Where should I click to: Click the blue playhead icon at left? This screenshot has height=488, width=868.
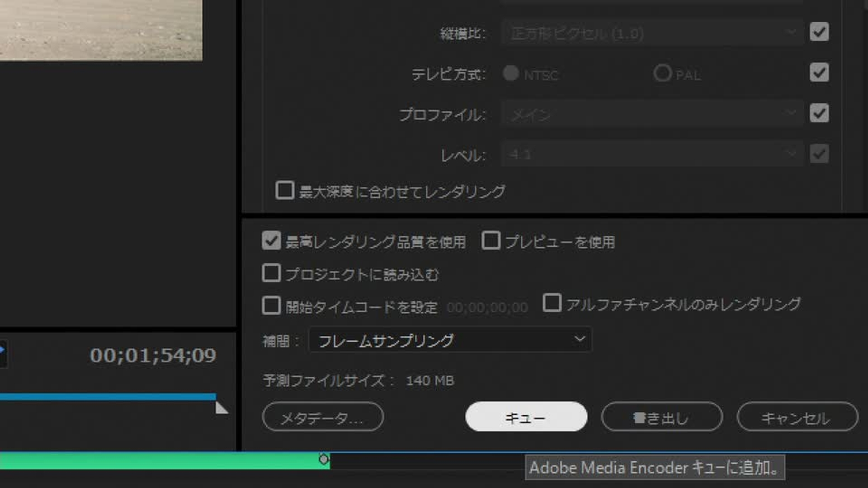point(2,350)
